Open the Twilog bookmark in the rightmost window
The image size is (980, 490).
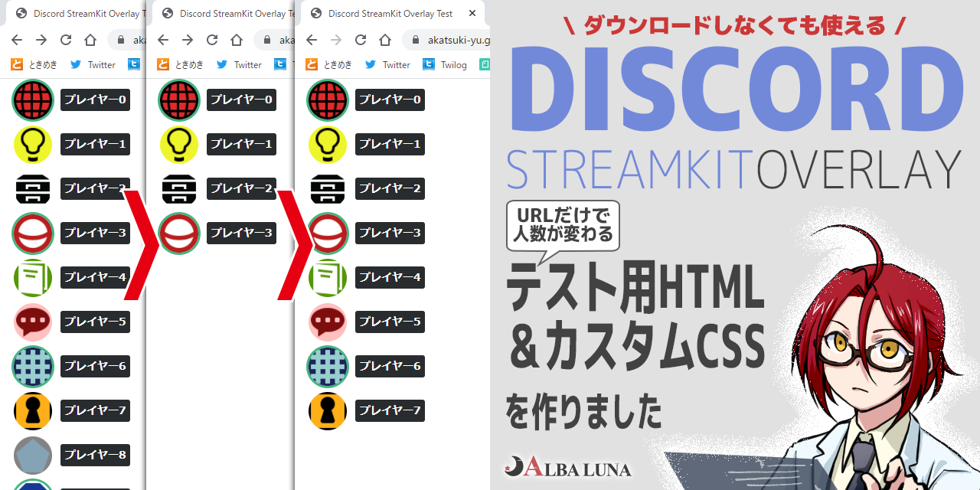(446, 64)
